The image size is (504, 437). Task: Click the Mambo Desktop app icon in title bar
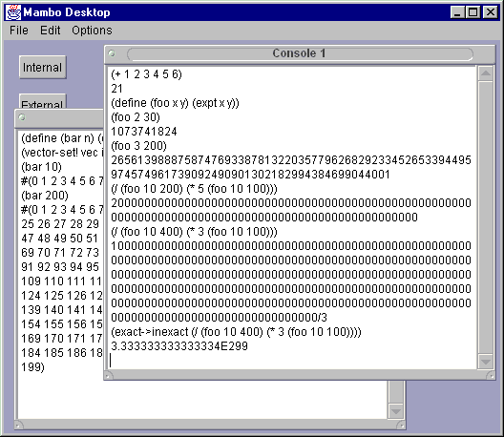coord(13,12)
